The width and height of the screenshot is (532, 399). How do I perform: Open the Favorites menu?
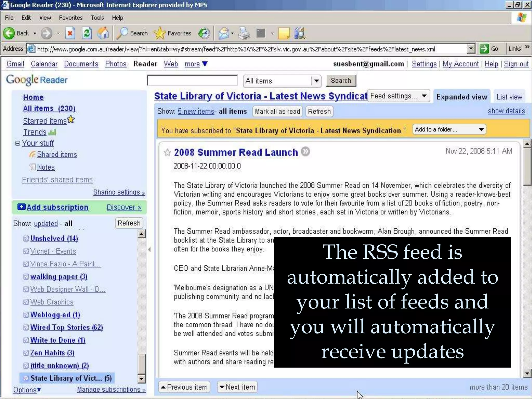71,18
